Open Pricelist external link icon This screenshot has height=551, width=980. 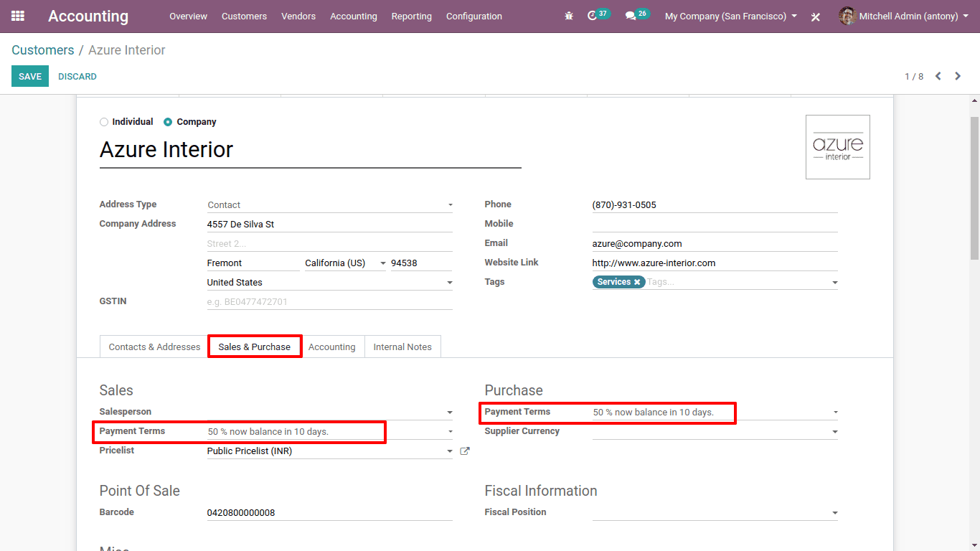[465, 451]
